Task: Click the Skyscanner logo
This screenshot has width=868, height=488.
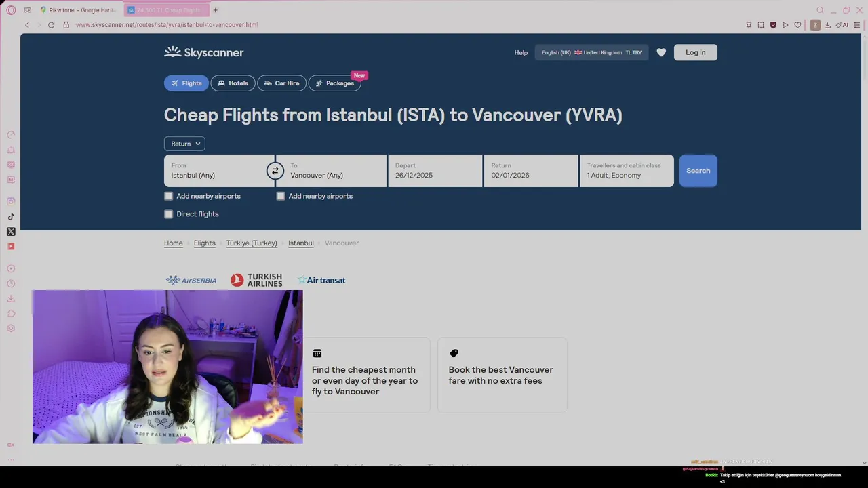Action: coord(203,52)
